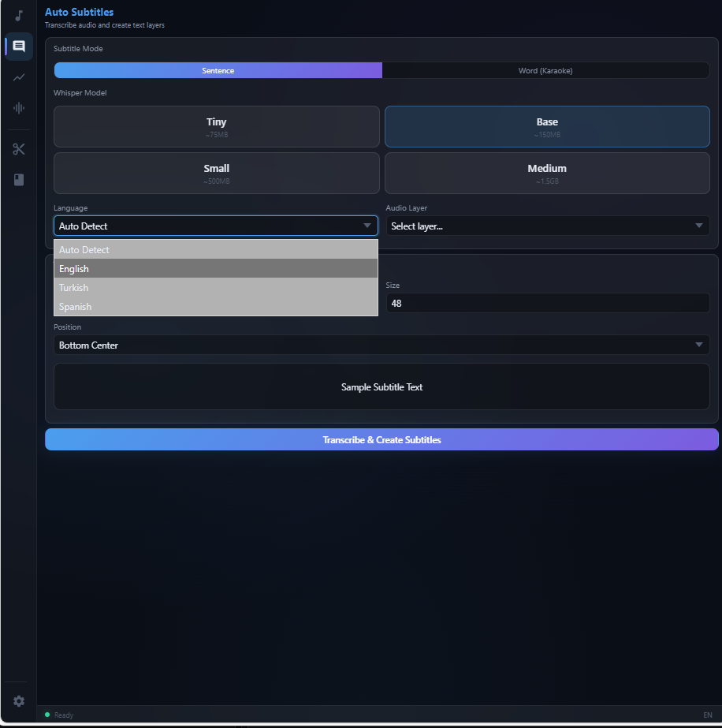Choose the Medium Whisper model
This screenshot has height=728, width=722.
coord(547,174)
